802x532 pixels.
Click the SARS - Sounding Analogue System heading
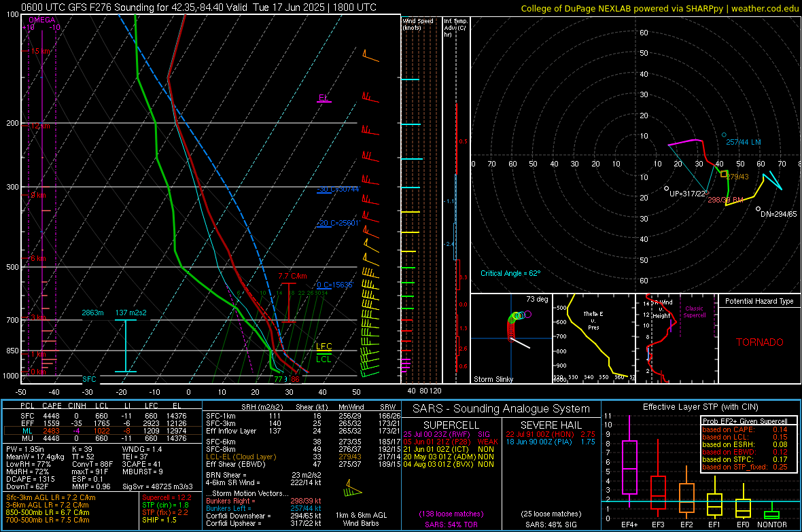click(x=502, y=409)
